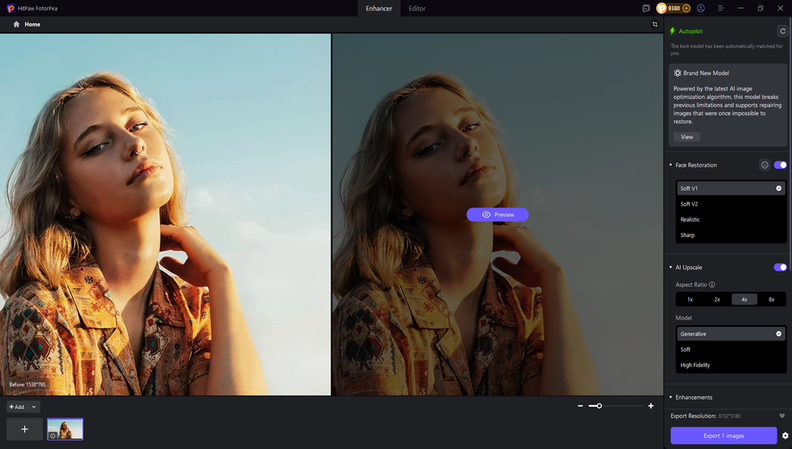Toggle AI Upscale switch
Image resolution: width=792 pixels, height=449 pixels.
(780, 267)
